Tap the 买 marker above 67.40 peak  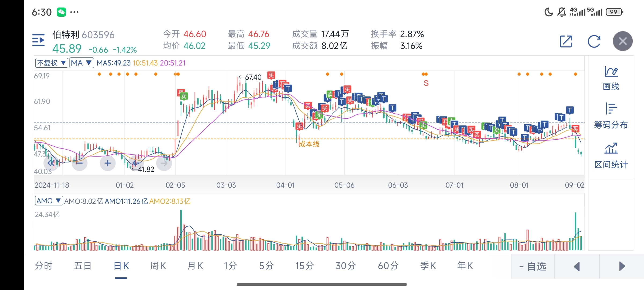tap(271, 75)
